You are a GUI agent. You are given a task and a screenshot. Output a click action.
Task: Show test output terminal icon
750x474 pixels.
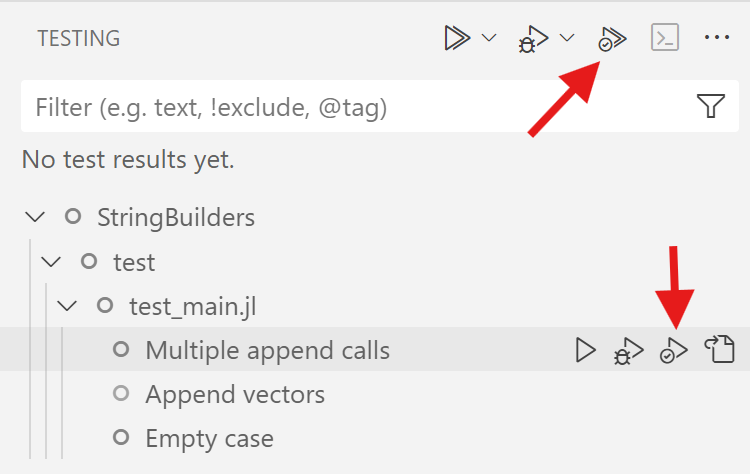pos(665,37)
